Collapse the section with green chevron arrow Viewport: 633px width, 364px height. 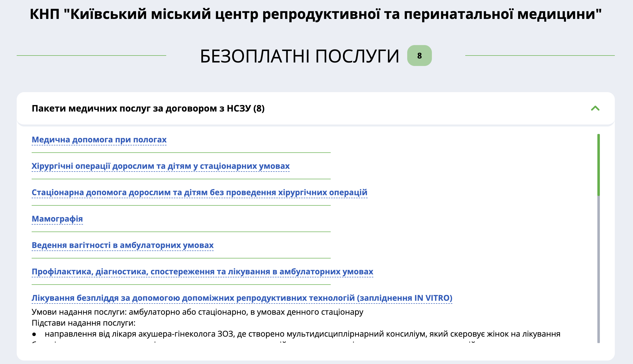595,108
